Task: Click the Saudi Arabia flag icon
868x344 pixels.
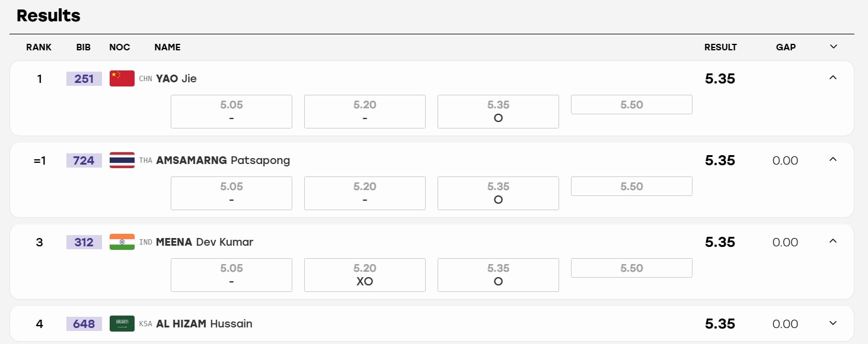Action: tap(122, 324)
